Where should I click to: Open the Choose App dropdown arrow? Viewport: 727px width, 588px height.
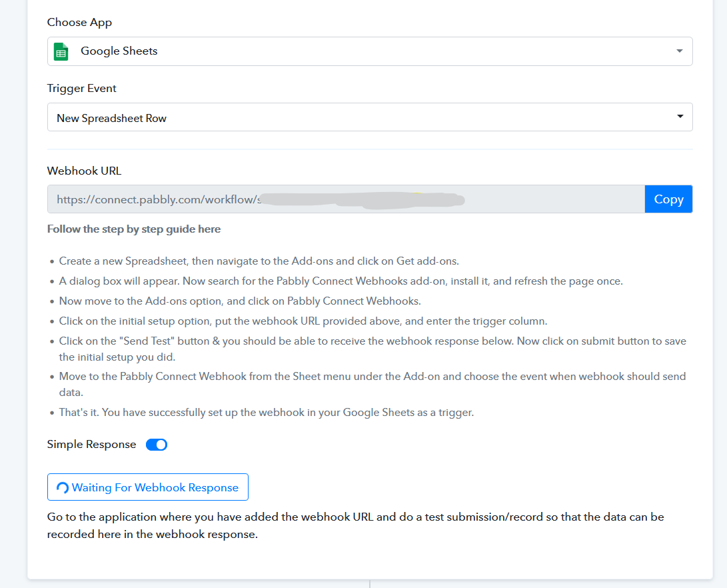point(679,51)
